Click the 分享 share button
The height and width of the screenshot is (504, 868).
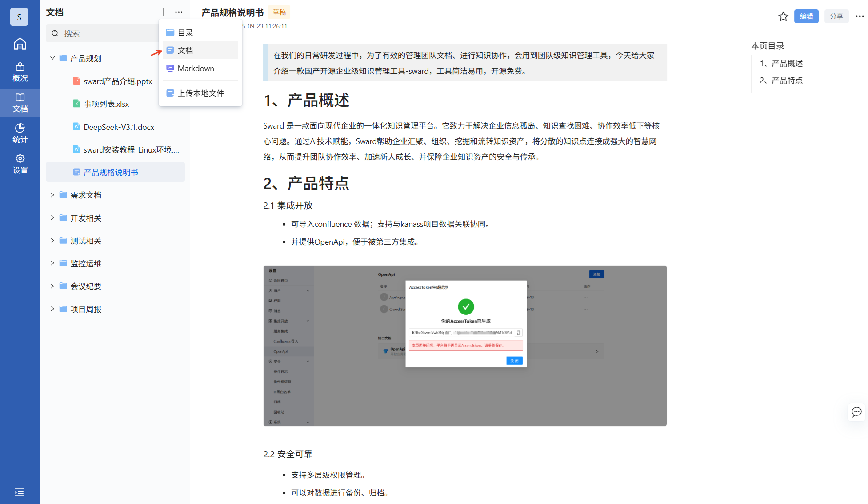point(836,16)
